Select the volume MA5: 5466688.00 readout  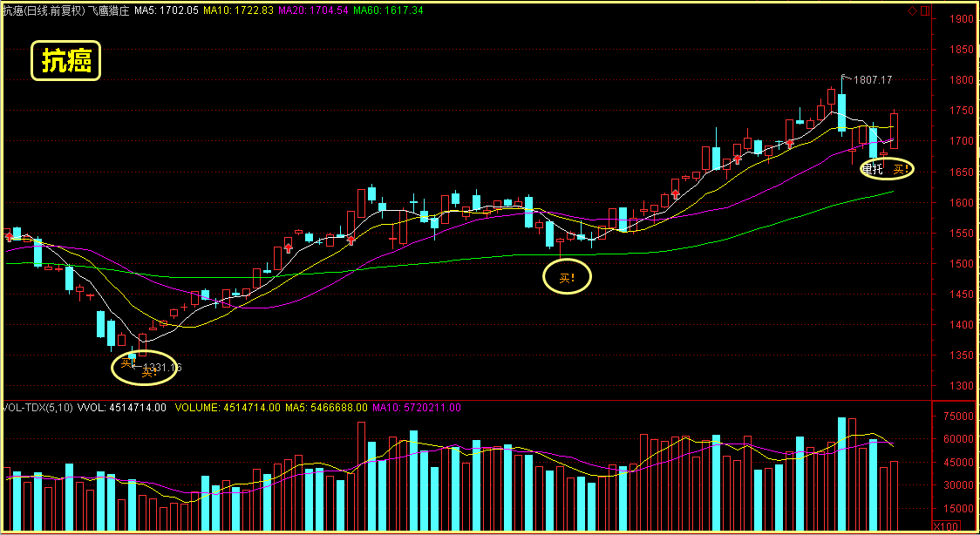326,408
